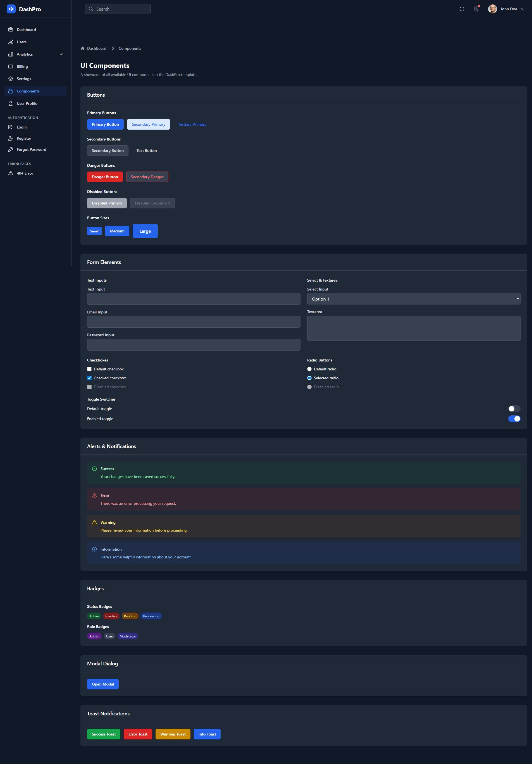Click the Tertiary Primary button
The image size is (532, 764).
coord(192,125)
